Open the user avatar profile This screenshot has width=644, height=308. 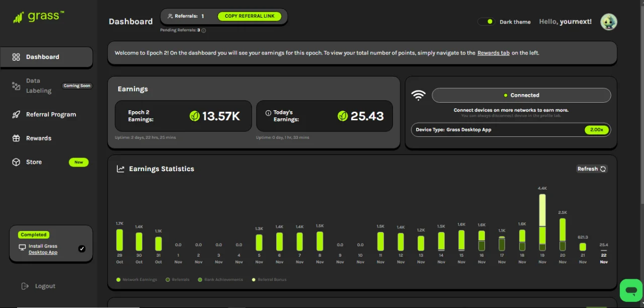coord(608,22)
